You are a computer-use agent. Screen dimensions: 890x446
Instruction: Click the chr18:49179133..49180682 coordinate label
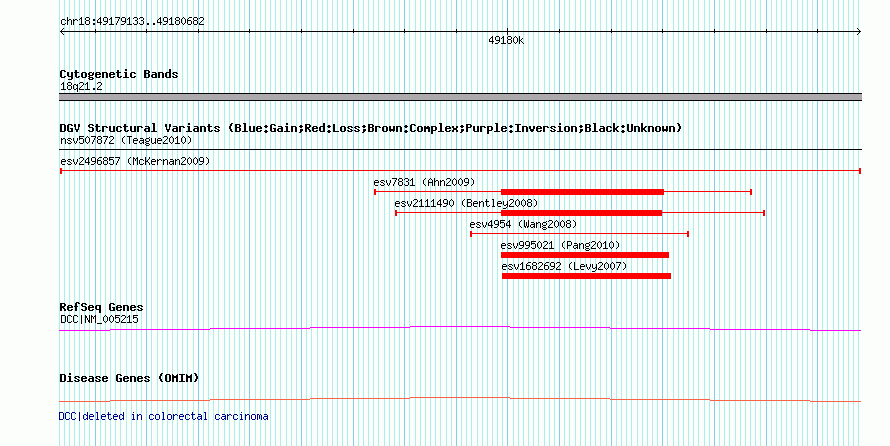(x=132, y=22)
